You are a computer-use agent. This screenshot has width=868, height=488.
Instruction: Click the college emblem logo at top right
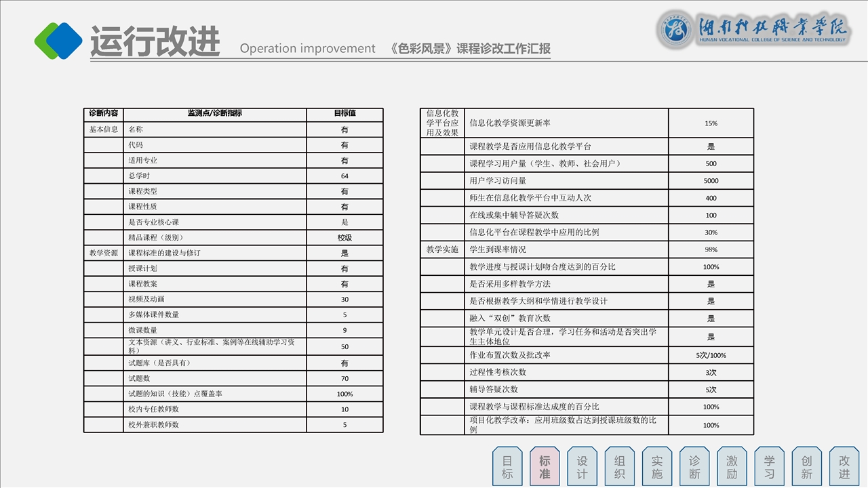click(676, 30)
